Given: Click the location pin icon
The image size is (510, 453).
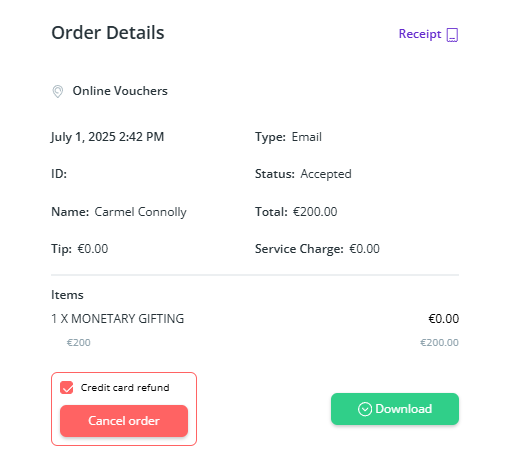Looking at the screenshot, I should coord(58,91).
